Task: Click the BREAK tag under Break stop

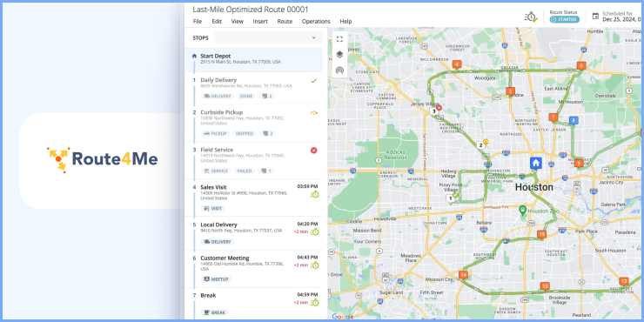Action: pyautogui.click(x=215, y=312)
